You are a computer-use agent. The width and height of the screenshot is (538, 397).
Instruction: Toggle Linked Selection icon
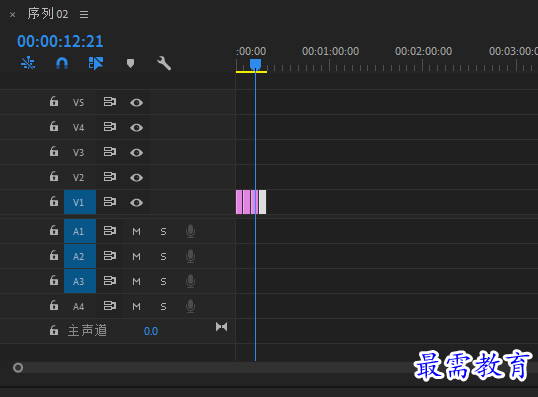(x=96, y=63)
